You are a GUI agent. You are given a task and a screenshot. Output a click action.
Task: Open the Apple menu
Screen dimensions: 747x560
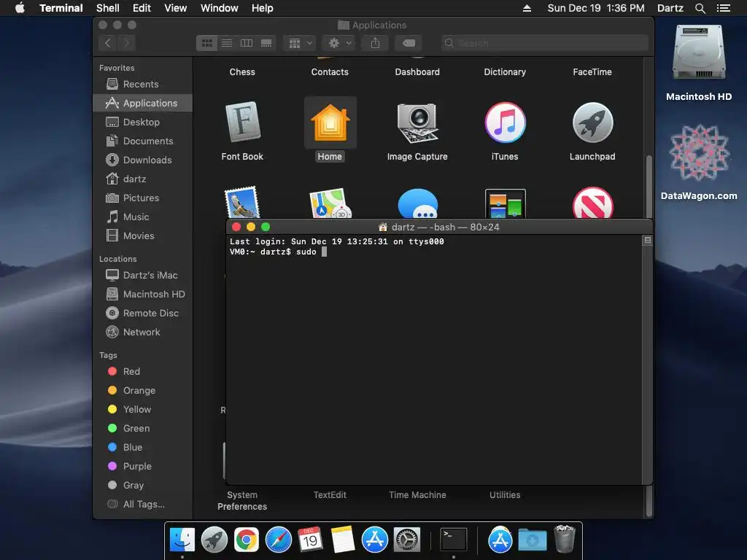20,8
